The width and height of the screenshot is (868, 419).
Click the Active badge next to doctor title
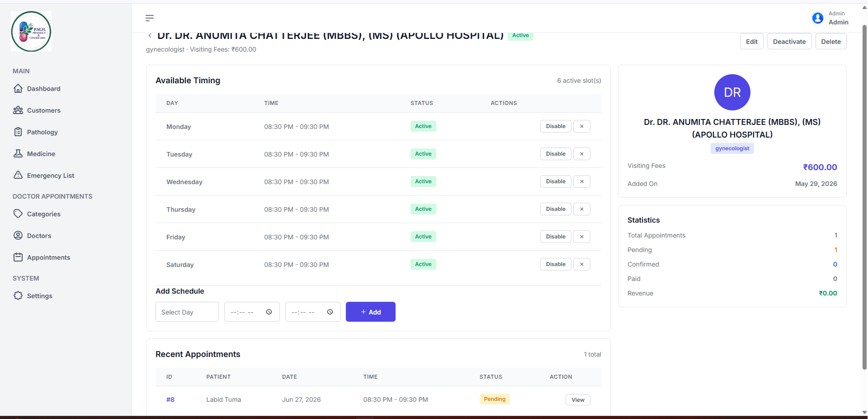click(520, 35)
